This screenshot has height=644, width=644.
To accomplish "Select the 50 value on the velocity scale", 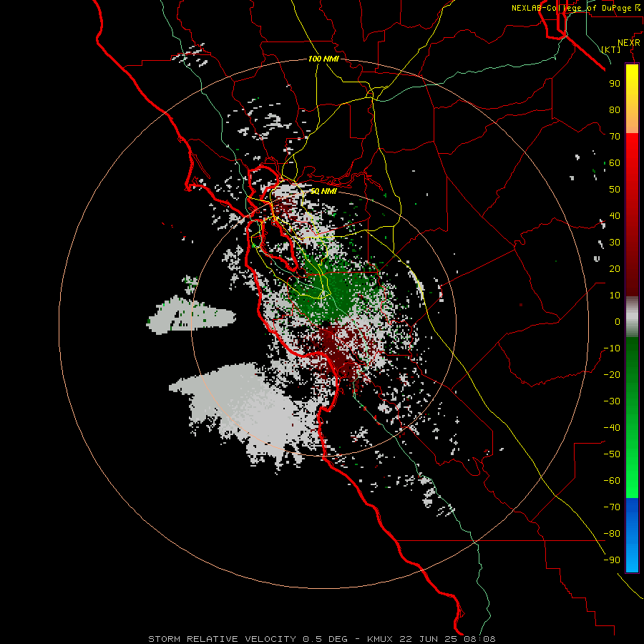I will point(615,190).
